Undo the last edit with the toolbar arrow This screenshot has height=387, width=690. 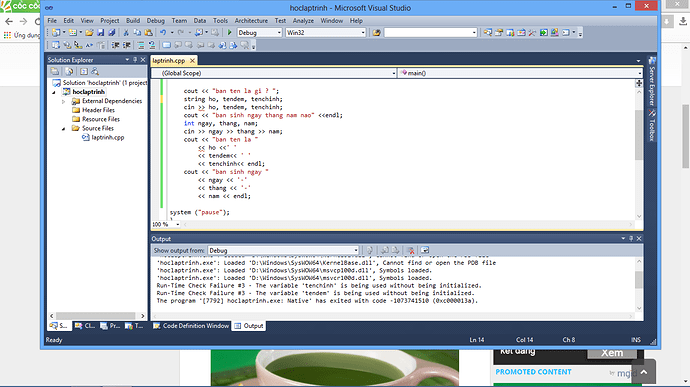click(x=163, y=33)
